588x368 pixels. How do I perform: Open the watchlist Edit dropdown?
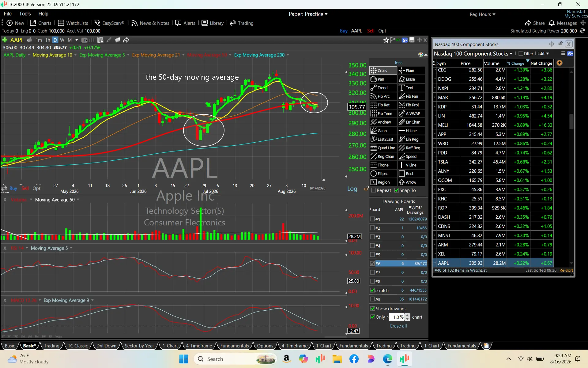tap(543, 54)
